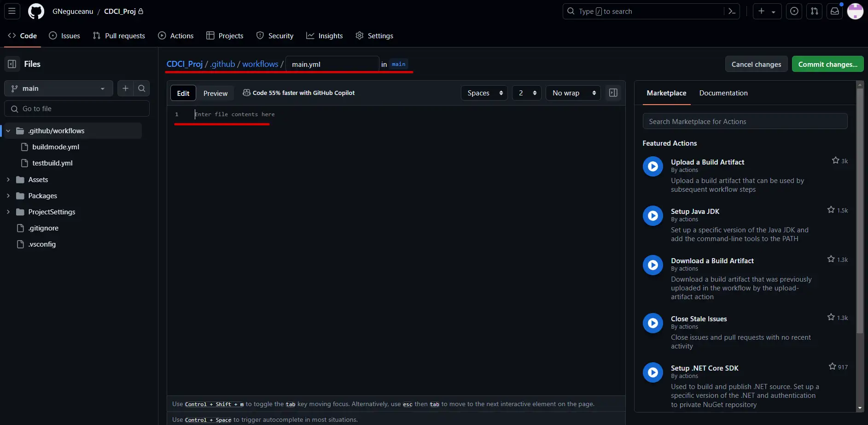
Task: Open the Spaces indentation dropdown
Action: [x=484, y=93]
